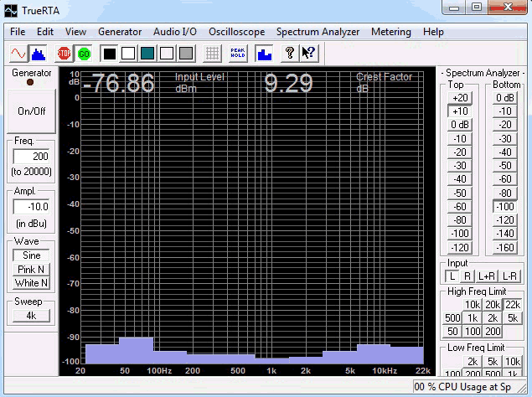Click the blue spectrum analyzer toolbar icon
This screenshot has width=532, height=397.
39,54
